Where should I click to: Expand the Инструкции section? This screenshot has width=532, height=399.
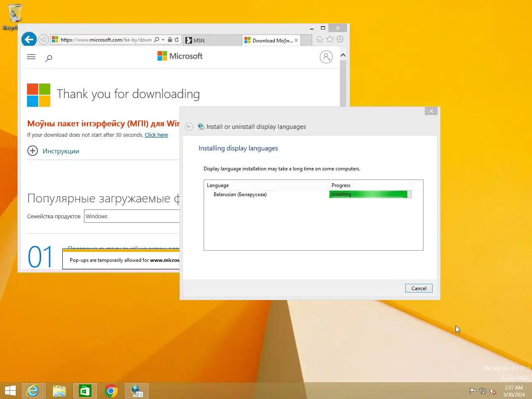click(53, 151)
